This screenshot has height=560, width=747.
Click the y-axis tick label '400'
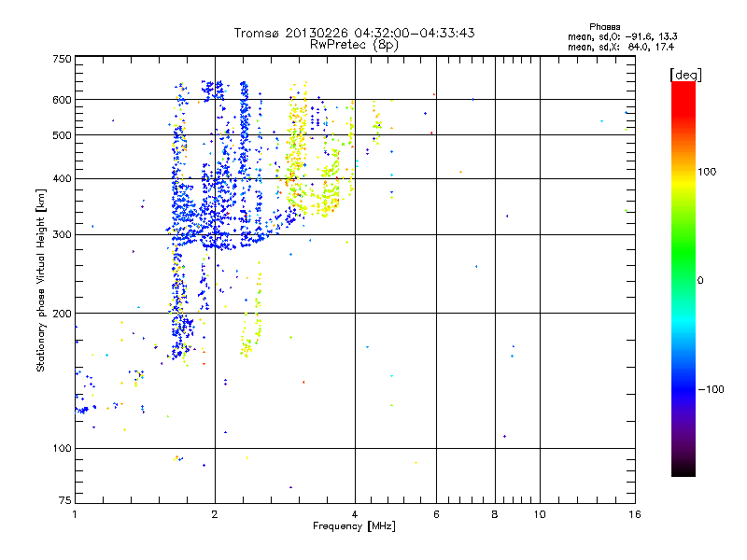coord(62,179)
